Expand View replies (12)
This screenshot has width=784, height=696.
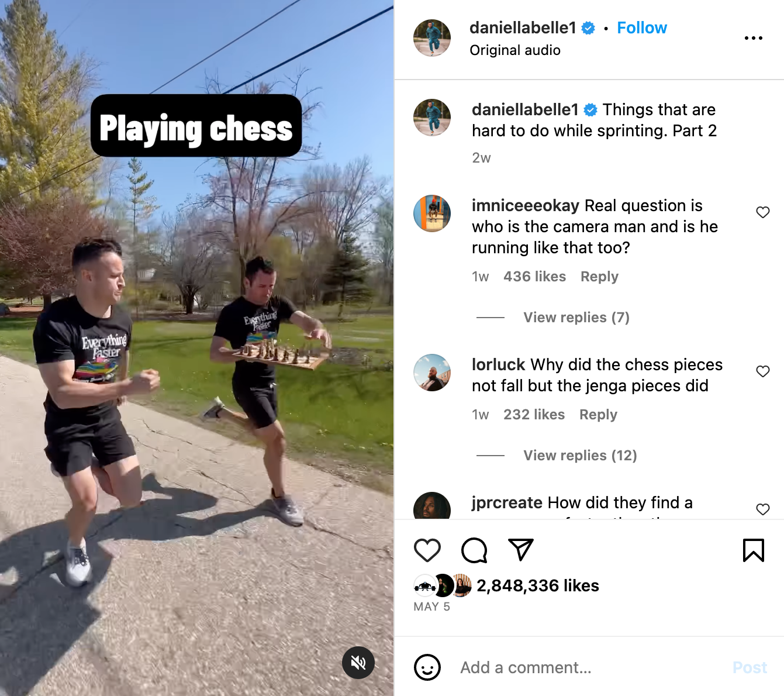580,456
